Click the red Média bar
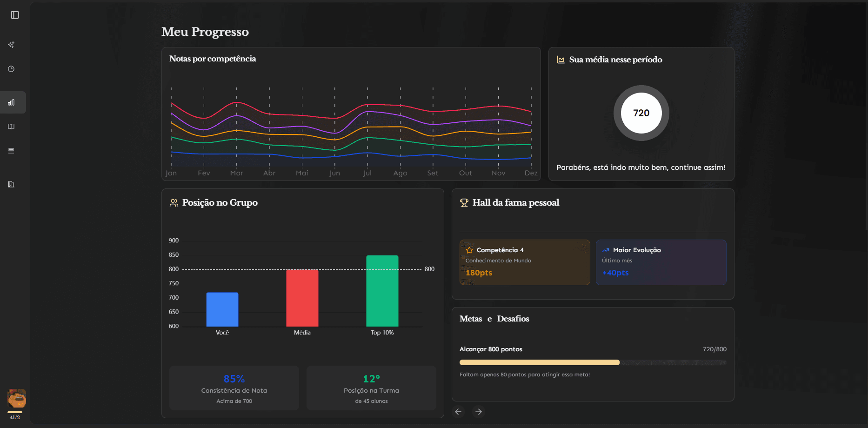 click(x=302, y=298)
